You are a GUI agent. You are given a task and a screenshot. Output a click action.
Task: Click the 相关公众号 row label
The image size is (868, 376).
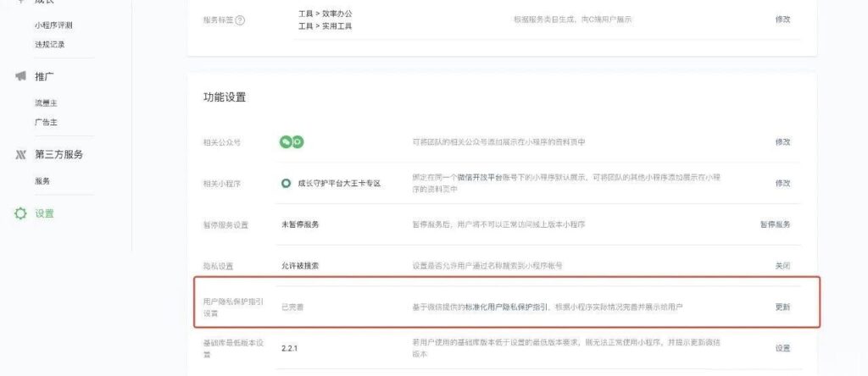click(x=222, y=142)
